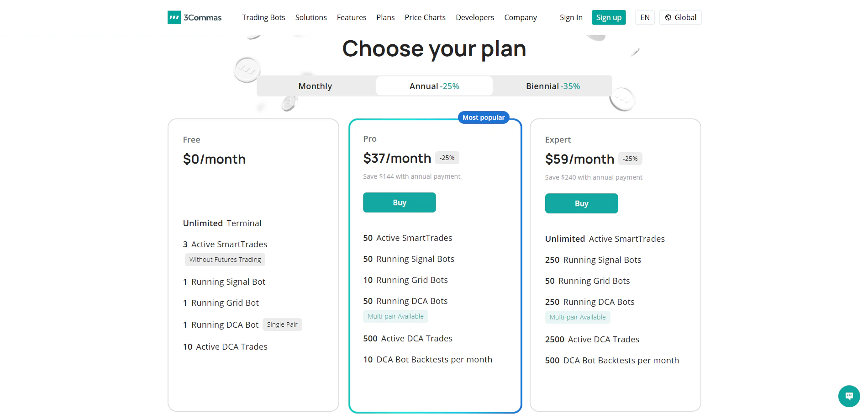This screenshot has height=415, width=868.
Task: Open the live chat widget
Action: pyautogui.click(x=849, y=396)
